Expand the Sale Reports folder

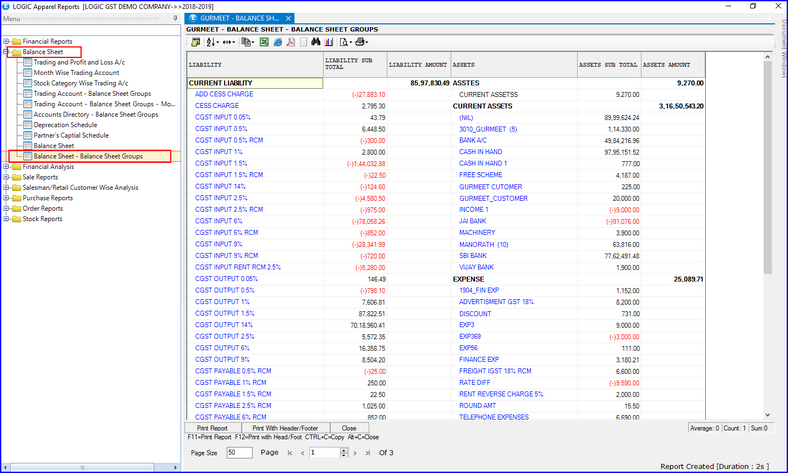(x=6, y=177)
